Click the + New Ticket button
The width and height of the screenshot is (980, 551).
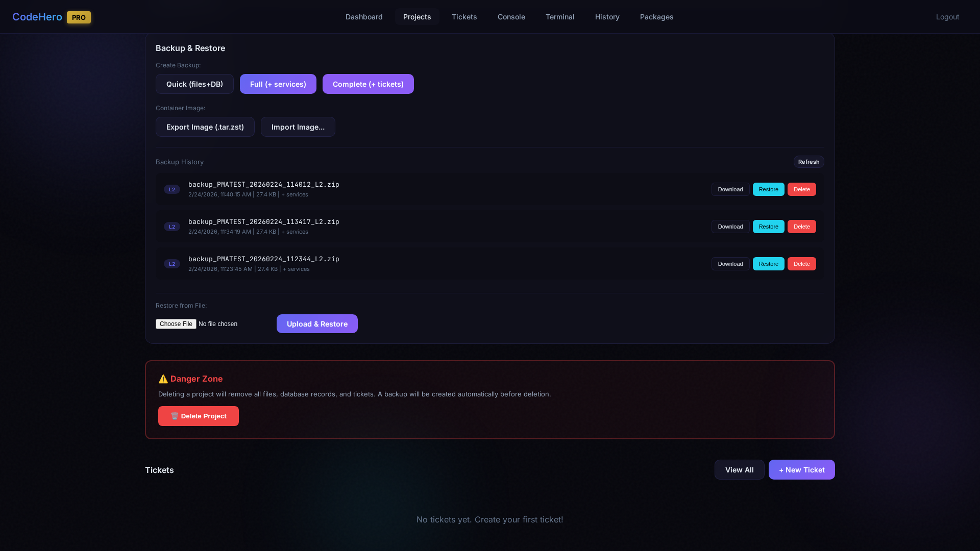tap(801, 470)
